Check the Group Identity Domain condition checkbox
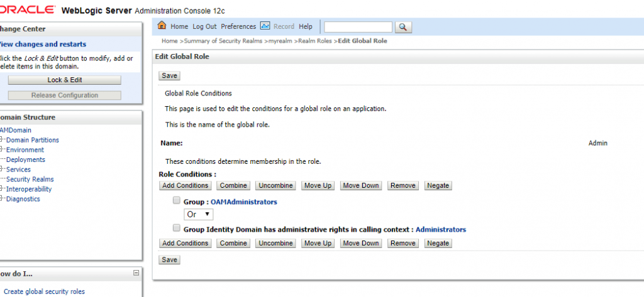 coord(177,229)
